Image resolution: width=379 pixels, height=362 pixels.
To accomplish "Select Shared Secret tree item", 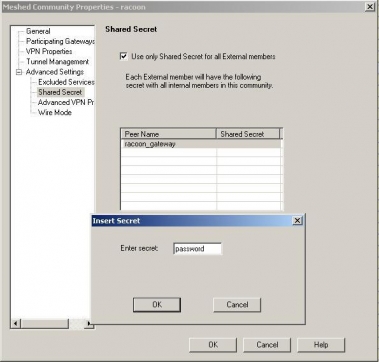I will [60, 92].
